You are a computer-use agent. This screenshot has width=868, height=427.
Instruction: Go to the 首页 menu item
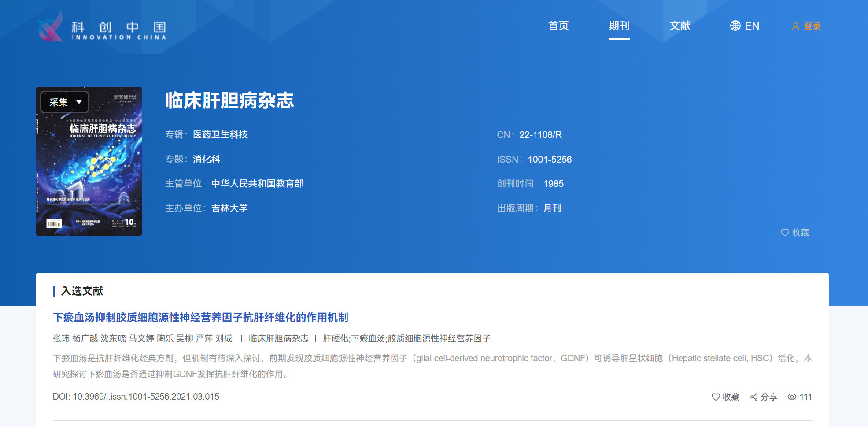(x=558, y=26)
